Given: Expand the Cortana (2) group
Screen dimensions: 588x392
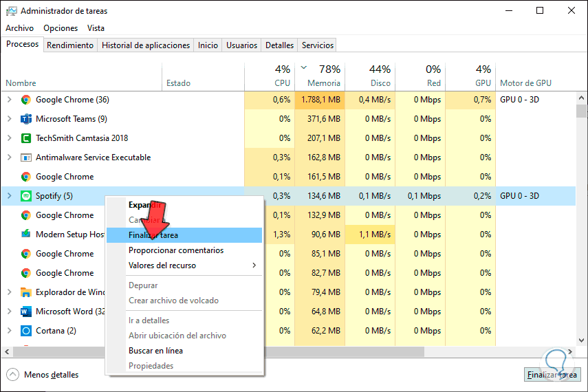Looking at the screenshot, I should click(x=10, y=331).
